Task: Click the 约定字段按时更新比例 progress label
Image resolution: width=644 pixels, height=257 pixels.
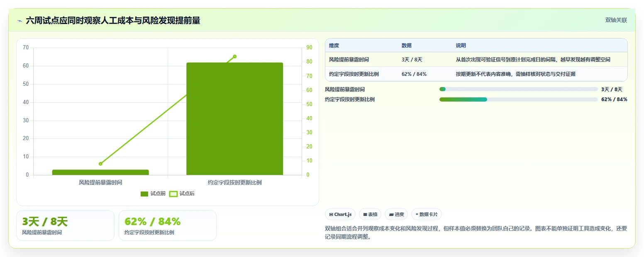Action: [x=350, y=99]
